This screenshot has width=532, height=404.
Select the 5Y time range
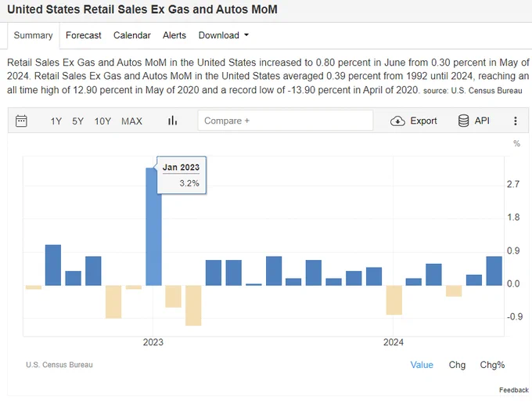(x=77, y=121)
